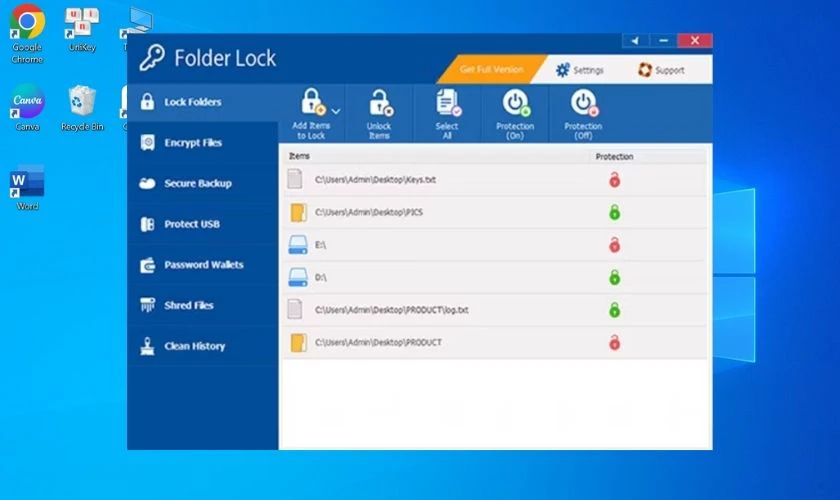Click the Get Full Version button
The height and width of the screenshot is (500, 840).
(x=491, y=69)
